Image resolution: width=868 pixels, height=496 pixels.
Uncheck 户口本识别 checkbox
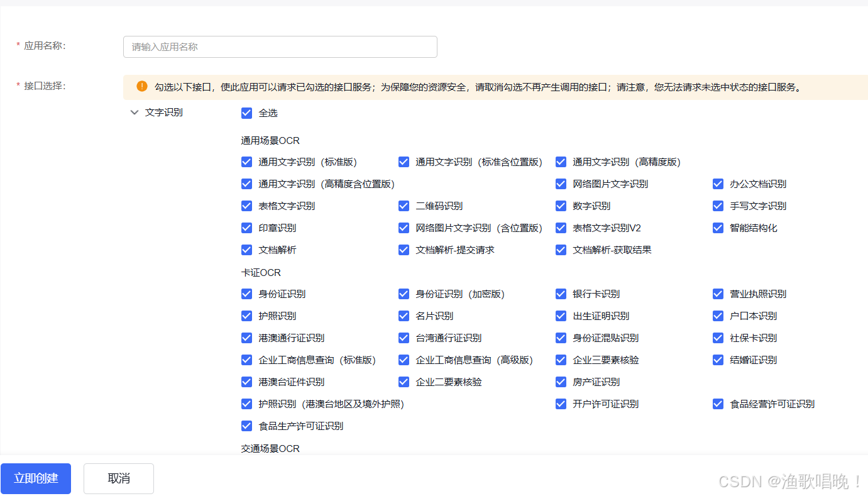(718, 316)
